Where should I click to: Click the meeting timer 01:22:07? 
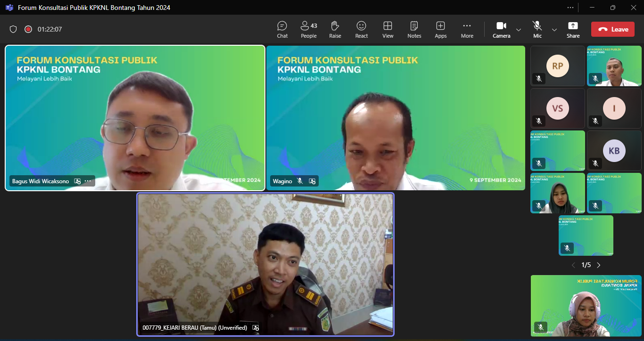point(50,29)
